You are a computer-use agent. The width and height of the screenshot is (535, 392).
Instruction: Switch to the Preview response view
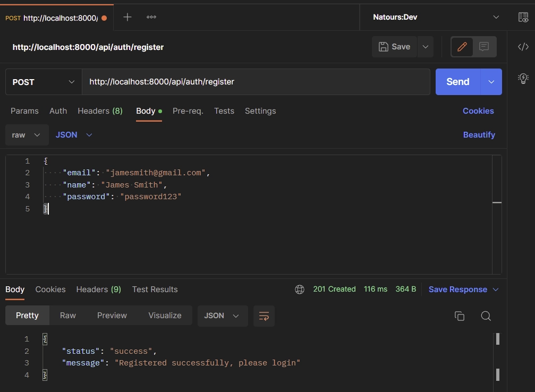tap(112, 315)
